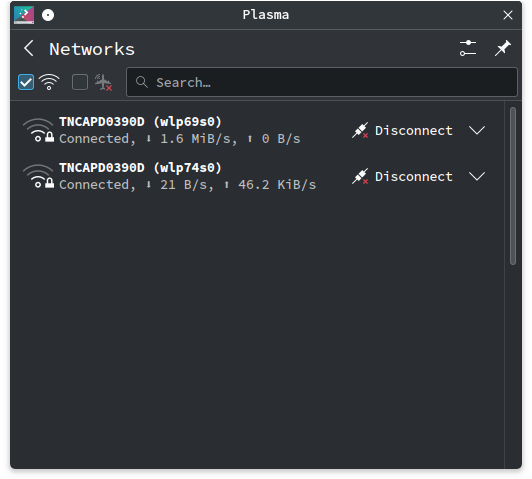
Task: Click the white dot icon in title bar
Action: coord(48,15)
